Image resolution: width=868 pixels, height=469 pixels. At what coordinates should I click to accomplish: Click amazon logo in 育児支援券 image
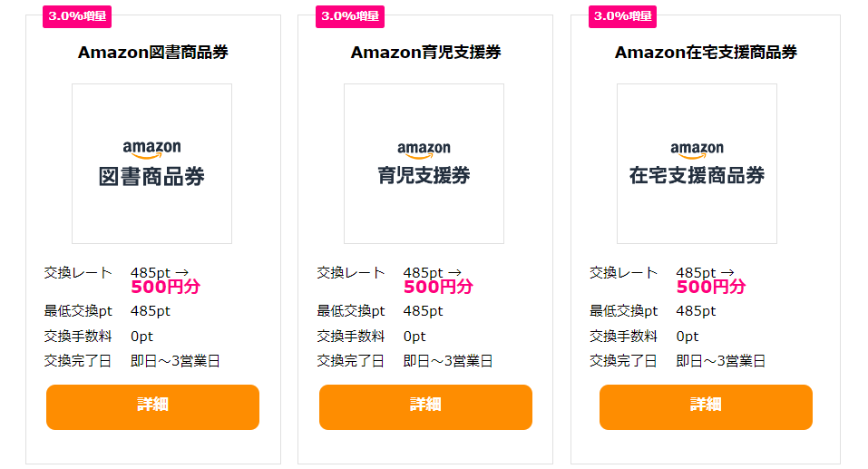[x=424, y=150]
